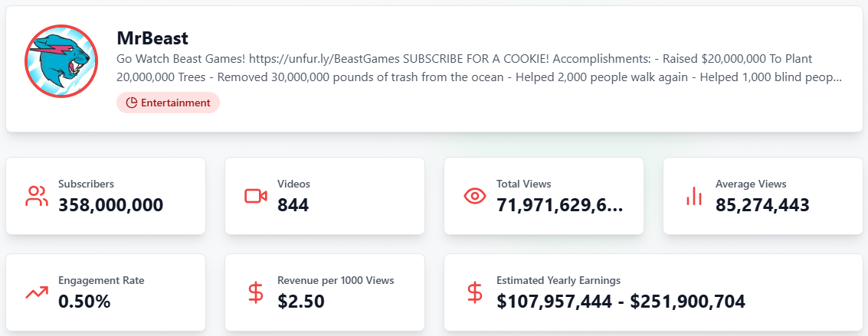Select the 844 videos value
This screenshot has height=336, width=868.
[x=293, y=205]
